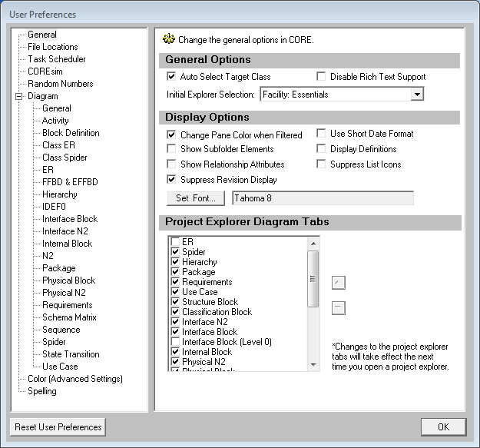
Task: Collapse the Diagram tree node
Action: 19,97
